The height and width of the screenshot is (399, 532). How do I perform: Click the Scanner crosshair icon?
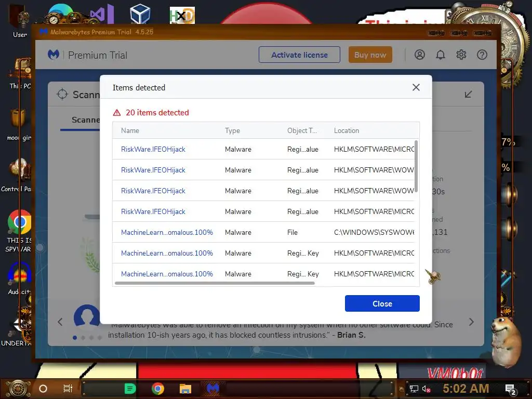point(62,95)
